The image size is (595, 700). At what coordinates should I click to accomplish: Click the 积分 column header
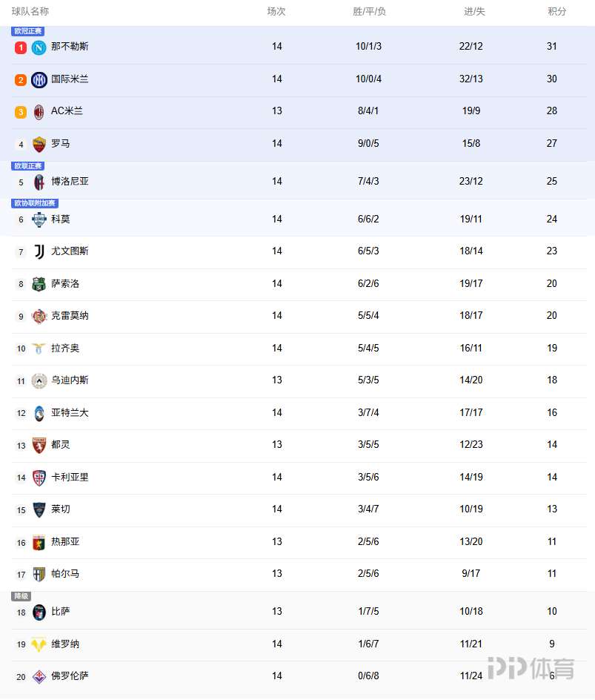tap(557, 12)
